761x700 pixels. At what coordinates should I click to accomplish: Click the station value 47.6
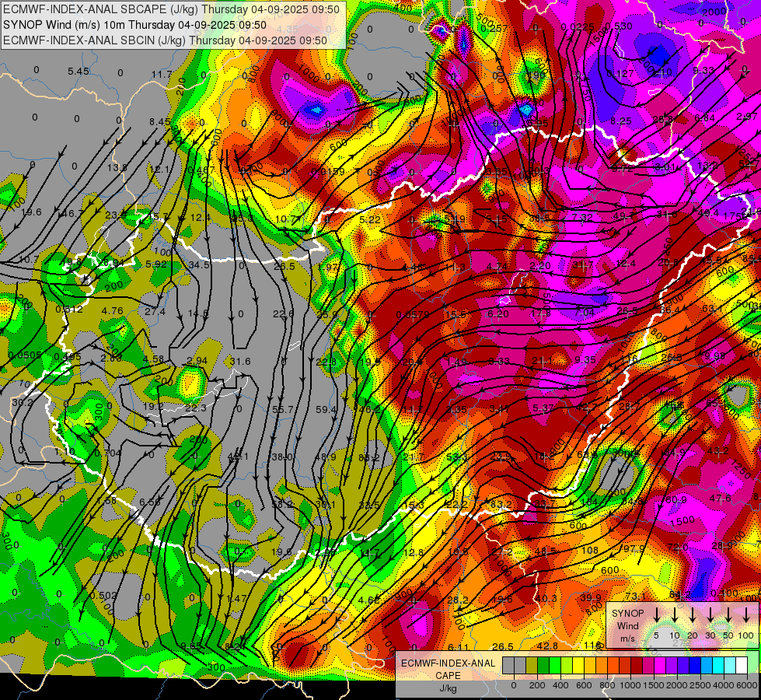coord(721,498)
